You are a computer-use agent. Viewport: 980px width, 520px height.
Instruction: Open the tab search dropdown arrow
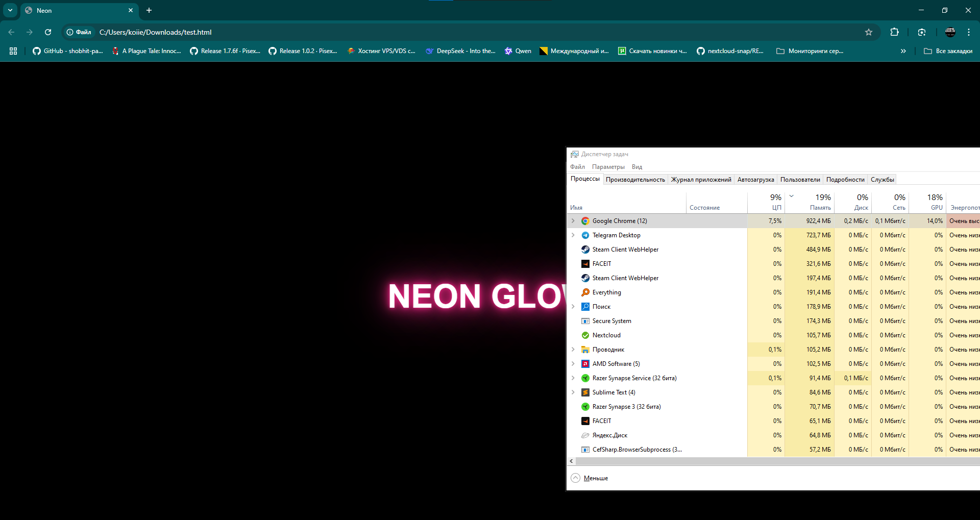10,10
